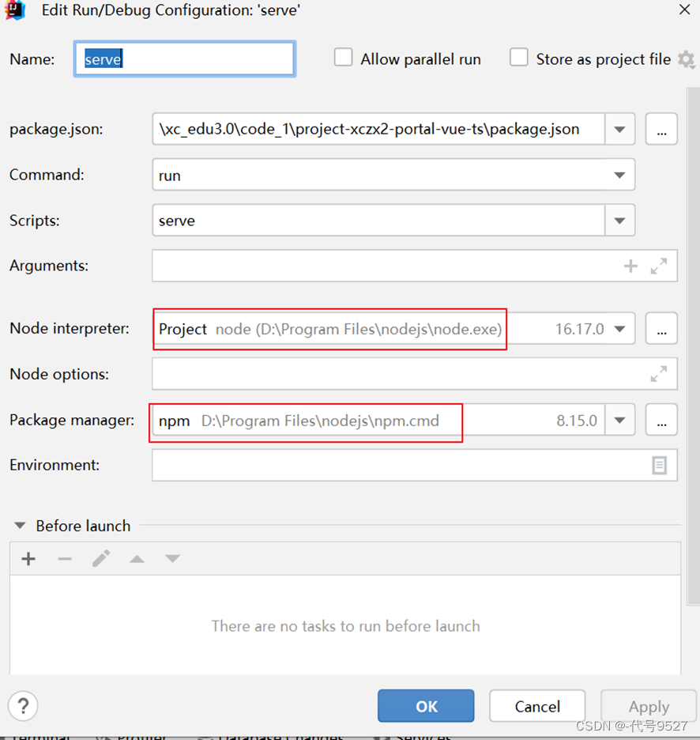Click the Cancel button
Screen dimensions: 700x740
coord(537,706)
